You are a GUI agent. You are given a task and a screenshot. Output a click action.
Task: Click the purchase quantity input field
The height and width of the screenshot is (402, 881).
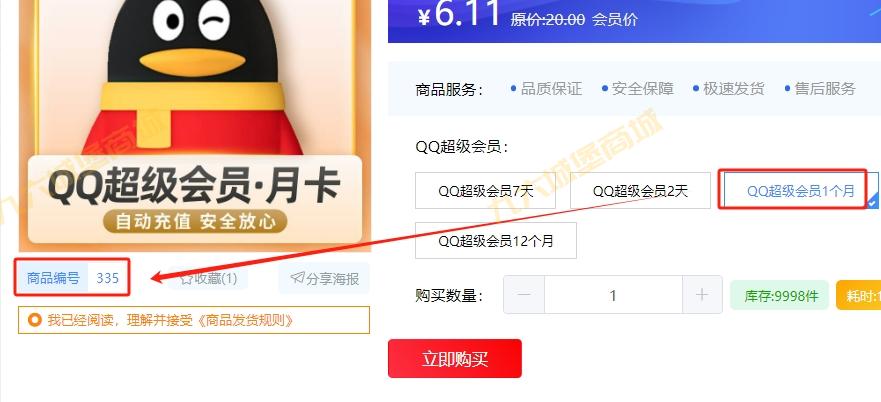[x=613, y=295]
